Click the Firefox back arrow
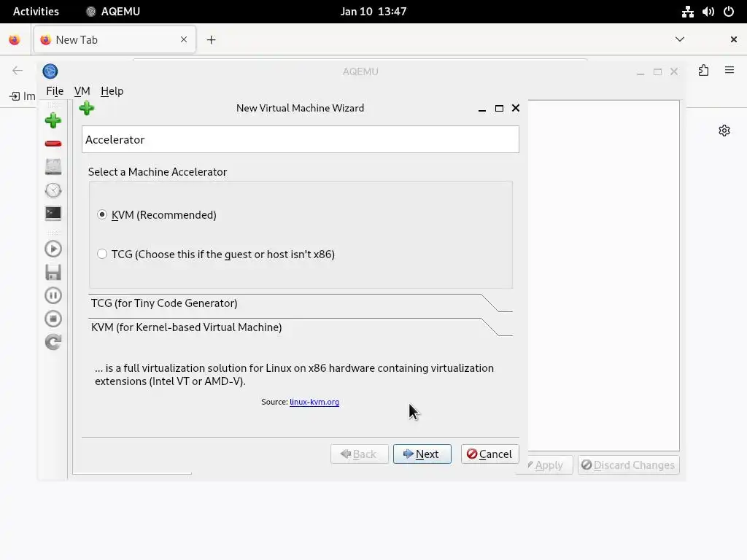 pos(18,71)
